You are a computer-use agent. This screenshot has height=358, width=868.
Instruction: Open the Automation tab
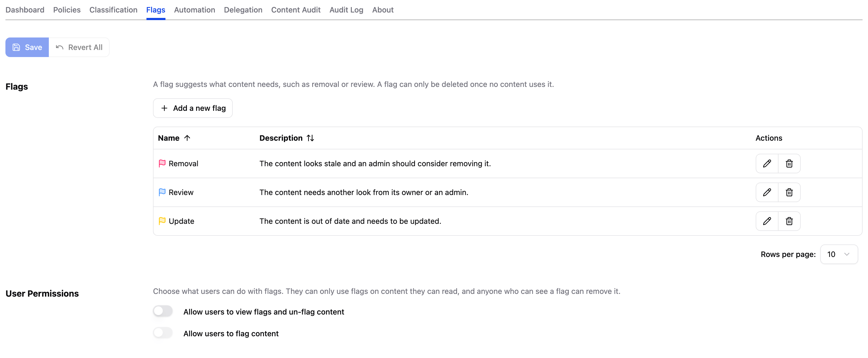[194, 10]
